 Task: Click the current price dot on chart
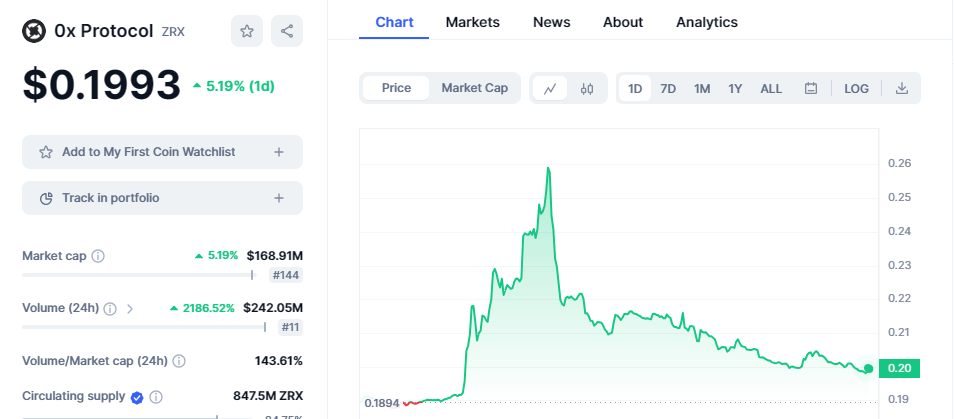click(x=868, y=369)
